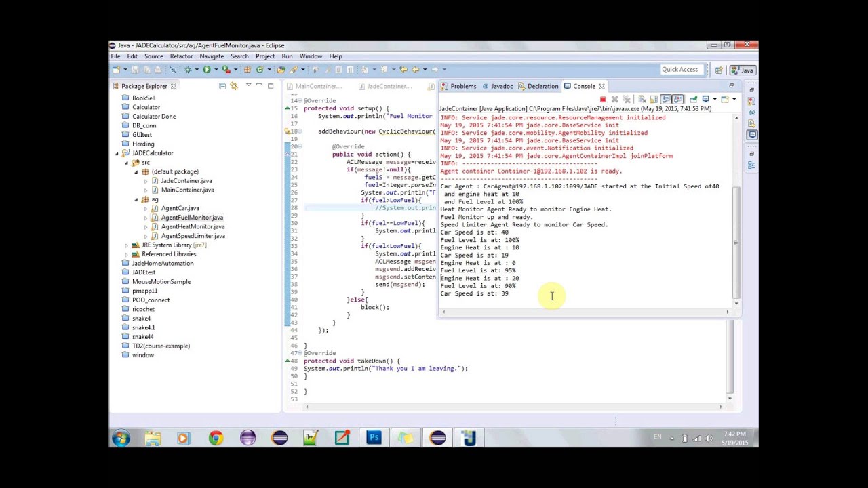Open the File menu
This screenshot has height=488, width=868.
pyautogui.click(x=115, y=56)
